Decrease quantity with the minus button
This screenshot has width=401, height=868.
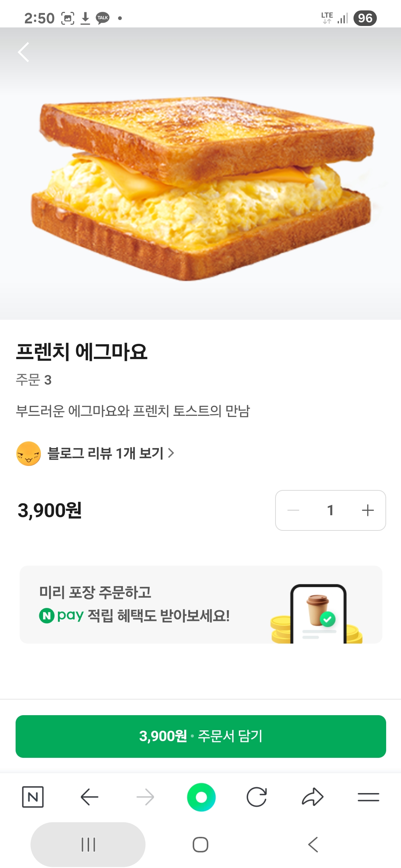293,510
